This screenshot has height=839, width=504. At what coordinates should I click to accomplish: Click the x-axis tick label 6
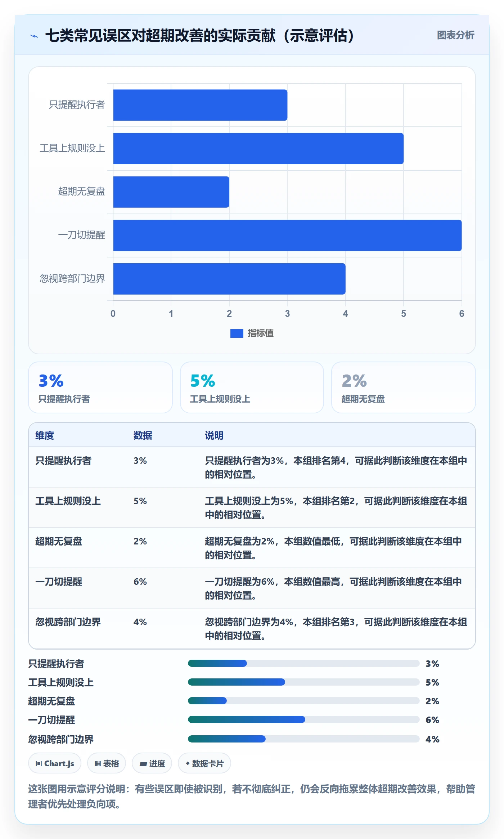462,314
